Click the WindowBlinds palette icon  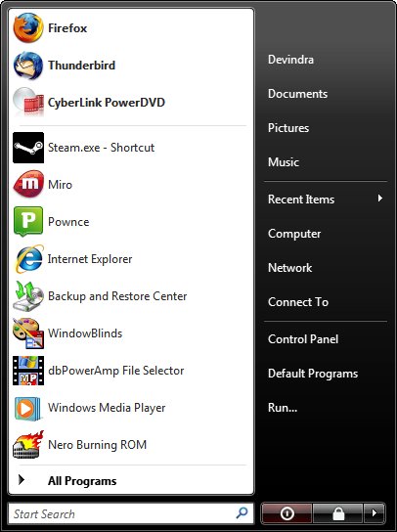28,333
